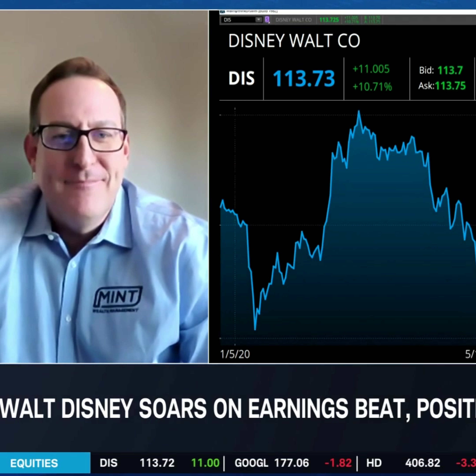Click 113.72 price in bottom ticker
This screenshot has width=476, height=476.
157,463
